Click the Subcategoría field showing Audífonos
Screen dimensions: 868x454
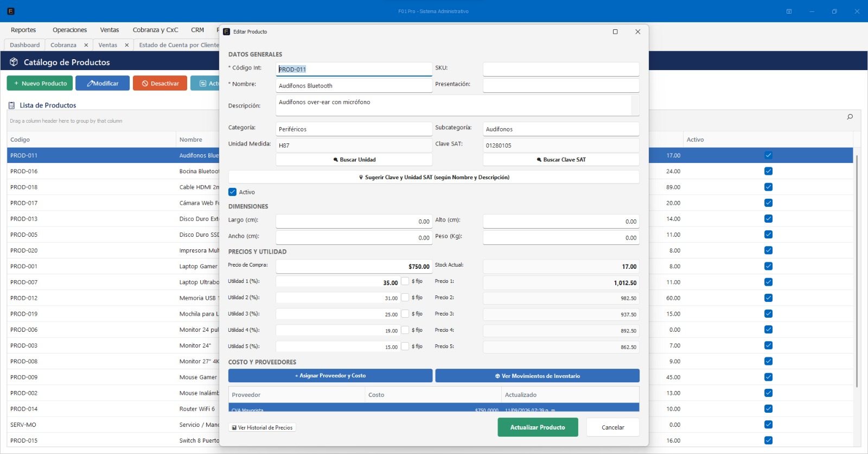pyautogui.click(x=561, y=129)
